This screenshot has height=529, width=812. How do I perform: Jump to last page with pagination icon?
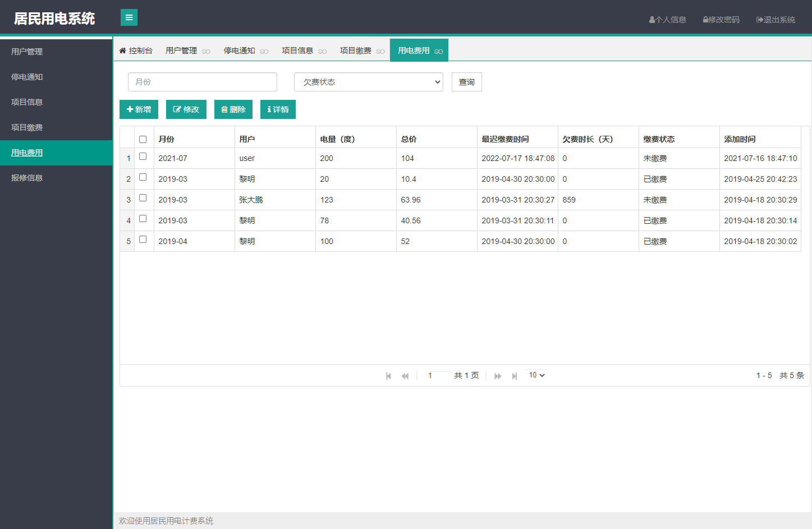coord(515,375)
